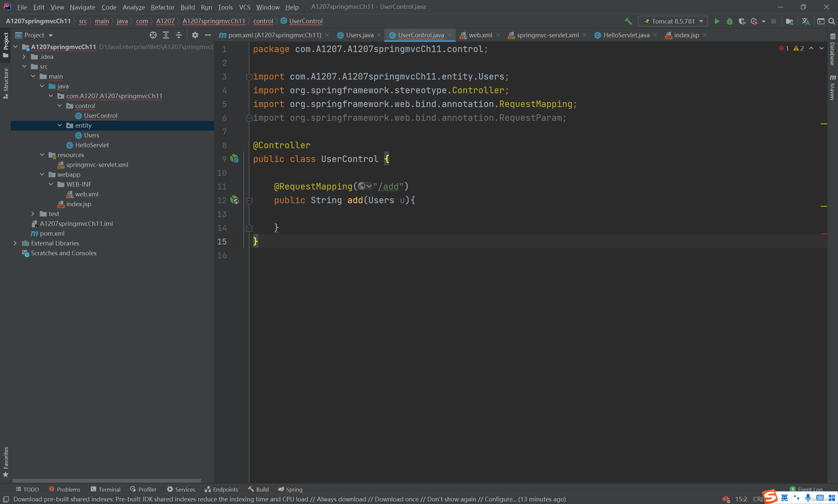Click Collapse All icon in Project panel

tap(179, 35)
